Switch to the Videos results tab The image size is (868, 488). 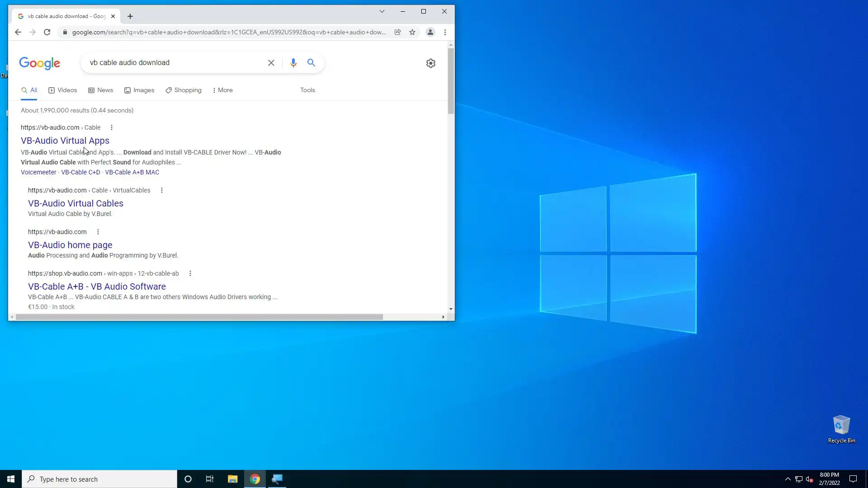pos(63,90)
